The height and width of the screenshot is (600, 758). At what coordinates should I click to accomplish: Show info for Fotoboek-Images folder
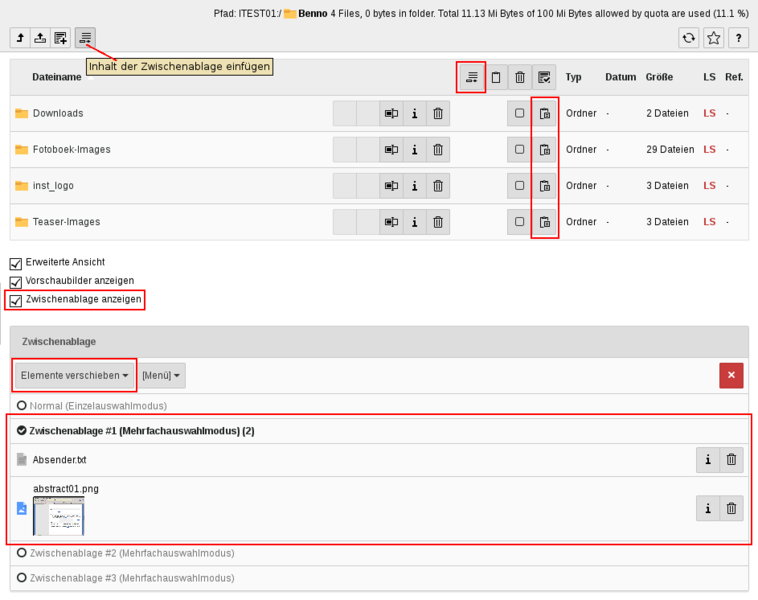[x=414, y=150]
